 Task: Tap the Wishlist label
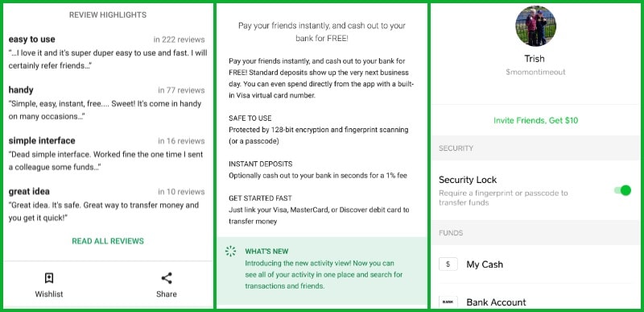[49, 294]
